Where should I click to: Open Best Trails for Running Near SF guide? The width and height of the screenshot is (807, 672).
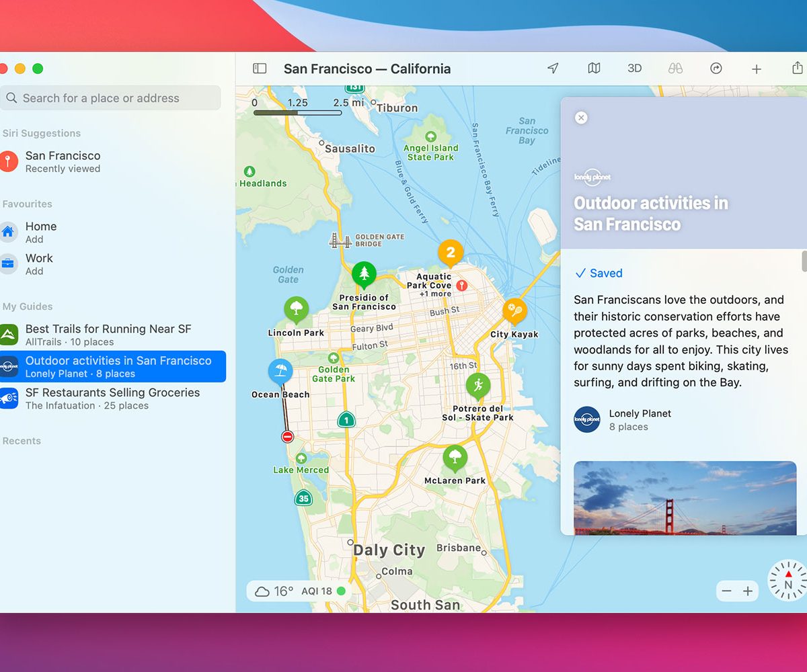tap(110, 335)
